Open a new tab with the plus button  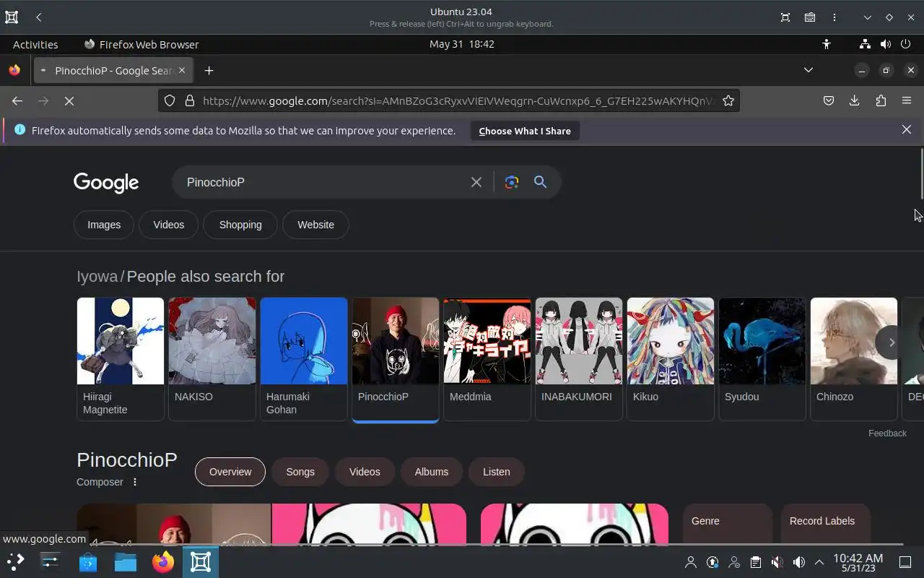point(209,70)
